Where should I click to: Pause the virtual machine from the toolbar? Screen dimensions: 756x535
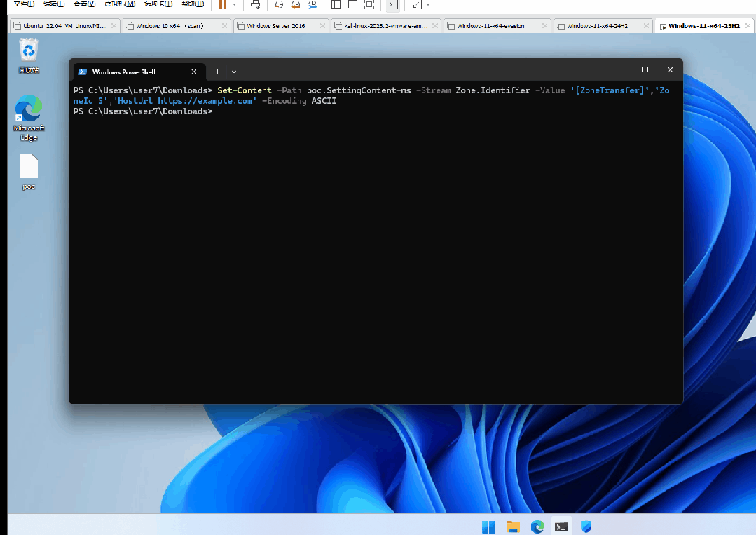pos(223,5)
